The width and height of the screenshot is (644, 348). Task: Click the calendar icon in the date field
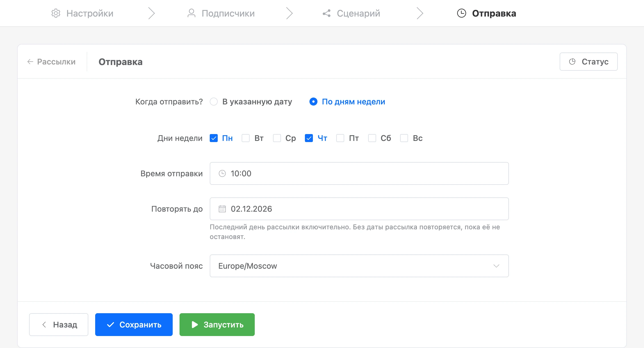point(222,209)
